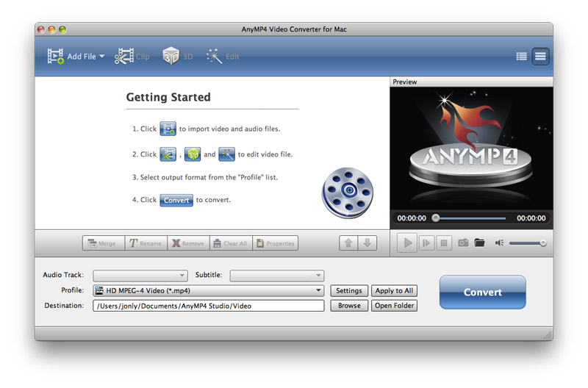The height and width of the screenshot is (388, 588).
Task: Click the Clear All button
Action: [232, 243]
